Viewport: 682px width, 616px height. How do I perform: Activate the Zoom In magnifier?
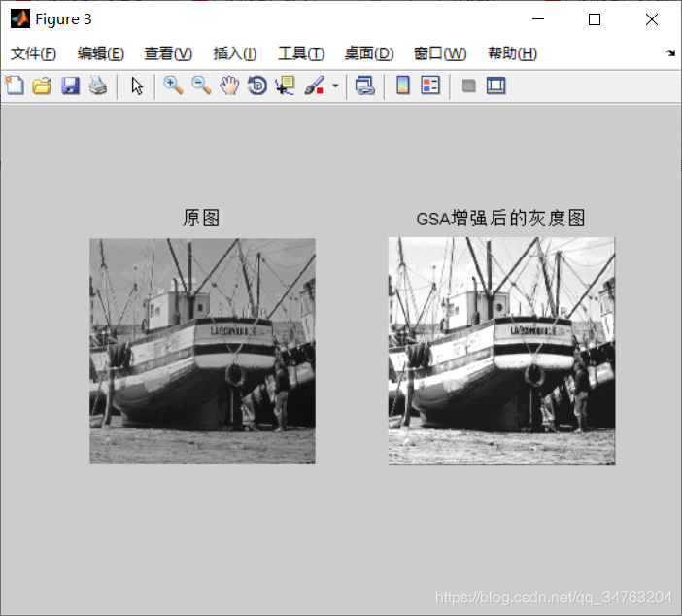click(x=173, y=86)
